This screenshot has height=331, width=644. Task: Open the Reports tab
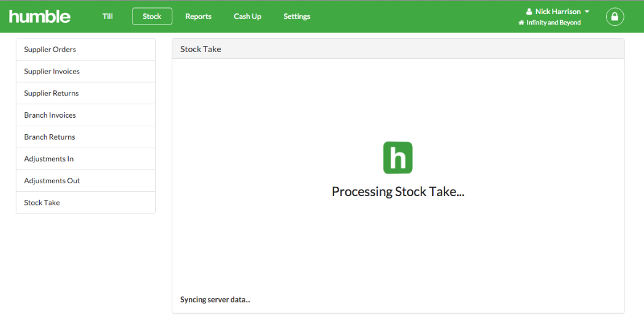click(198, 17)
